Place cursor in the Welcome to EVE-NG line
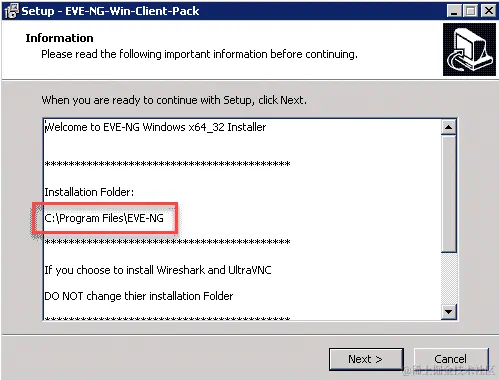The image size is (499, 380). [x=155, y=127]
